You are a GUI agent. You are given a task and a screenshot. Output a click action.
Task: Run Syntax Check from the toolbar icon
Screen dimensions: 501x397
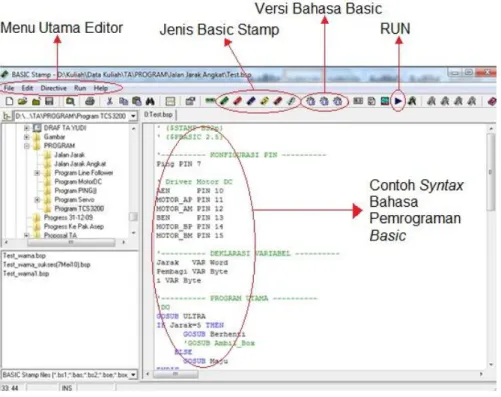371,101
